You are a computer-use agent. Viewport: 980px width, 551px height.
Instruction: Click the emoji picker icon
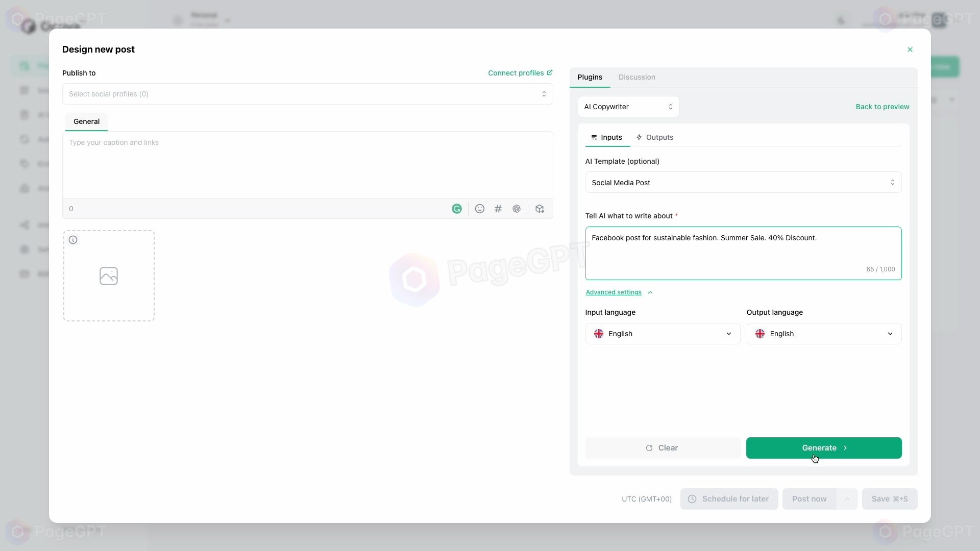[480, 209]
